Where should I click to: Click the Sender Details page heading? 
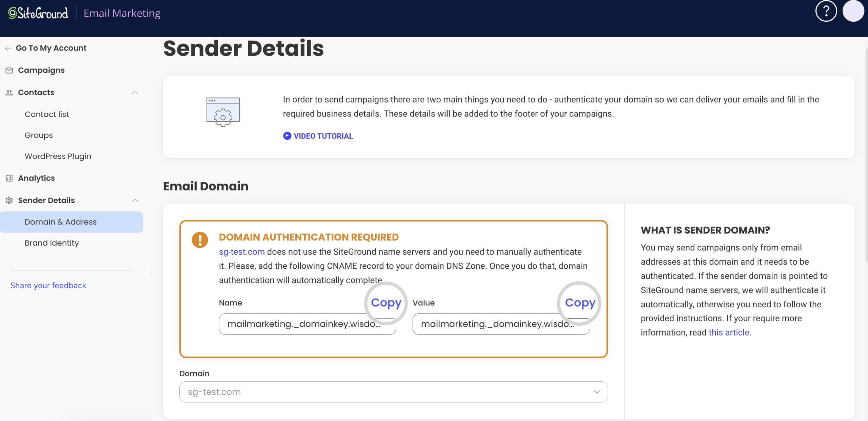point(243,48)
